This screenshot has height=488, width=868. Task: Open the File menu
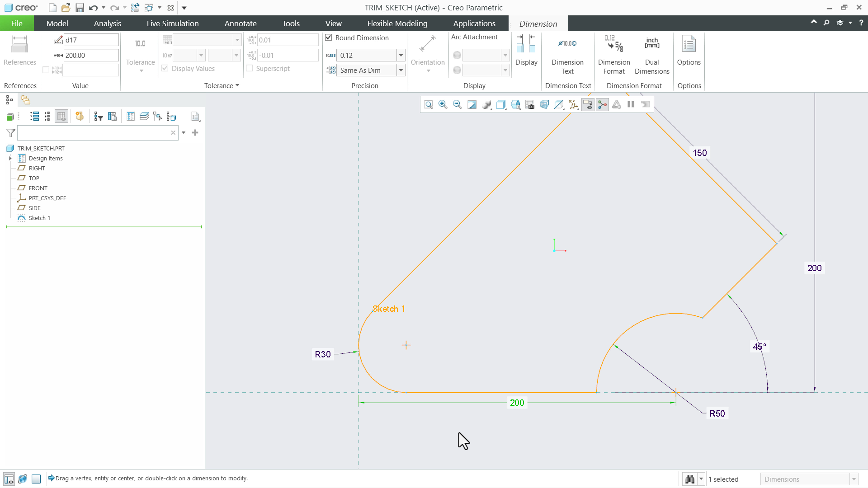(x=17, y=23)
